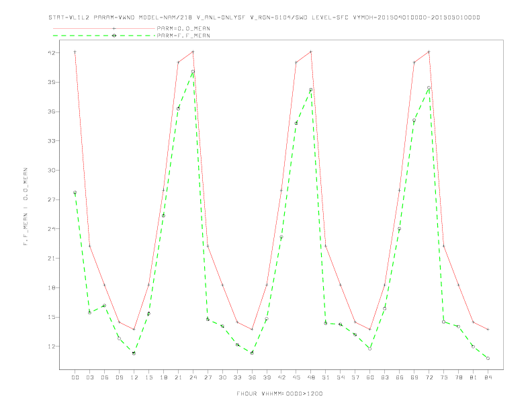The height and width of the screenshot is (411, 532).
Task: Click x-axis forecast hour label 57
Action: click(x=355, y=377)
